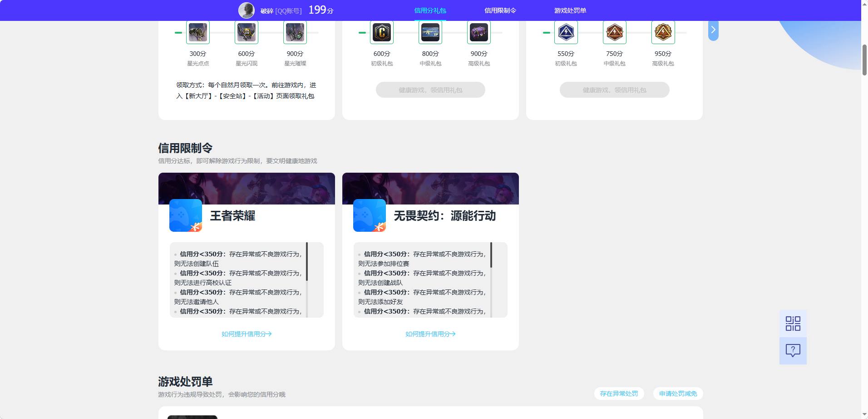Click the 则无法创建队伍 restriction text
The width and height of the screenshot is (868, 419).
197,264
